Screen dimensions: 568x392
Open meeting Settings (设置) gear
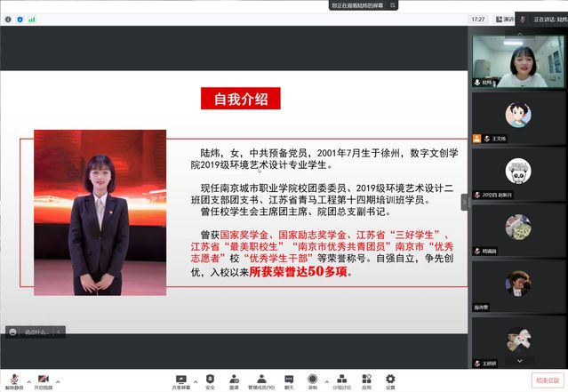(x=390, y=380)
